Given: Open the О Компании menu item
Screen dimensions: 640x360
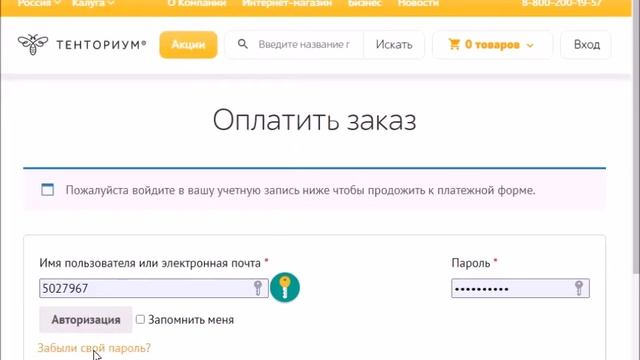Looking at the screenshot, I should [x=197, y=3].
